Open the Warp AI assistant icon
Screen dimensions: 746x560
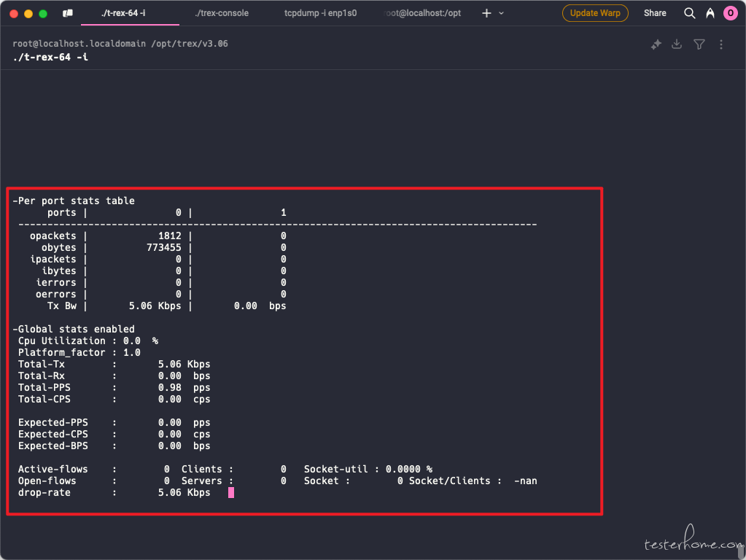710,13
